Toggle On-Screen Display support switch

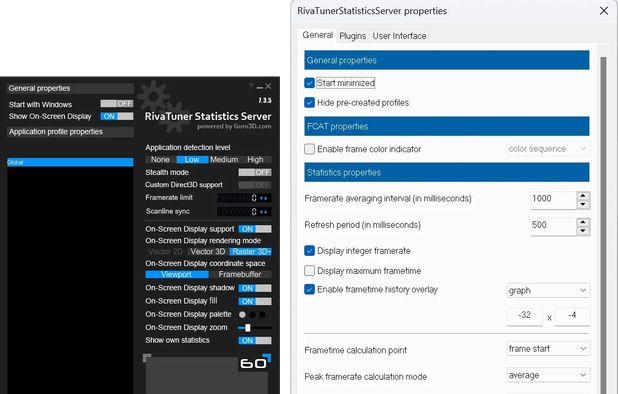(255, 229)
